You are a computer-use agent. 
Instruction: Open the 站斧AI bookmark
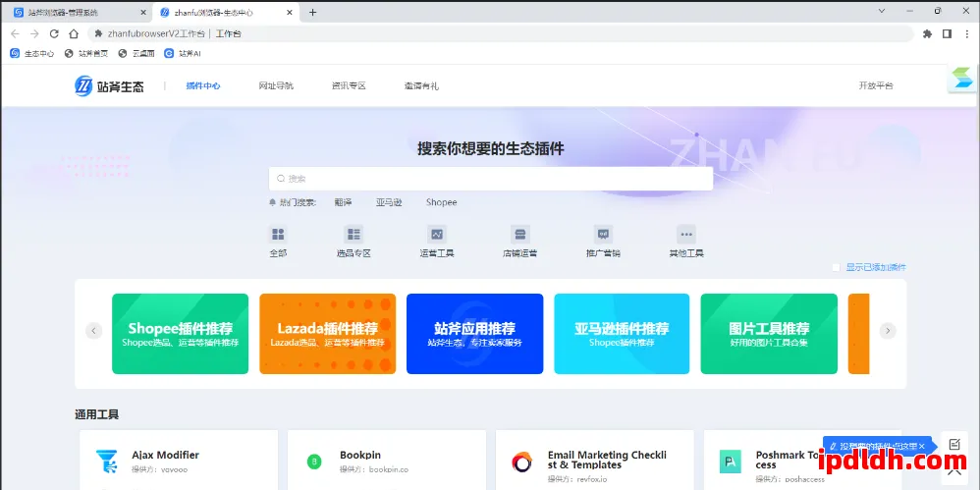[183, 54]
